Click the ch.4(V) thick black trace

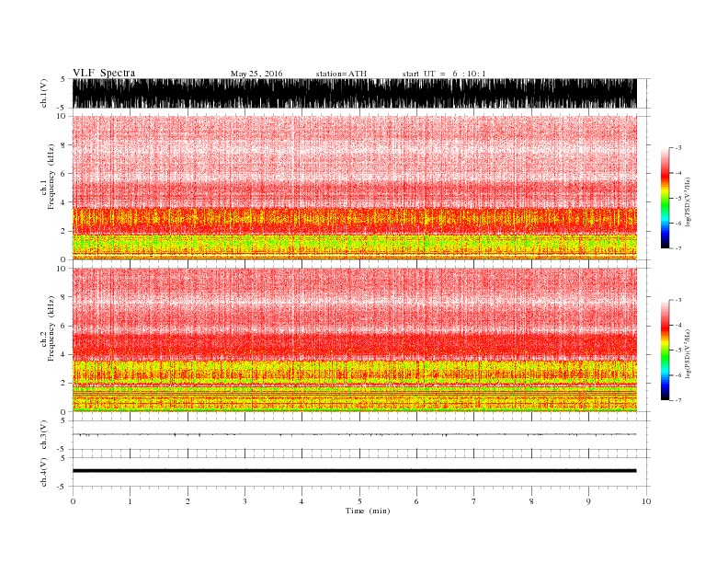click(355, 471)
